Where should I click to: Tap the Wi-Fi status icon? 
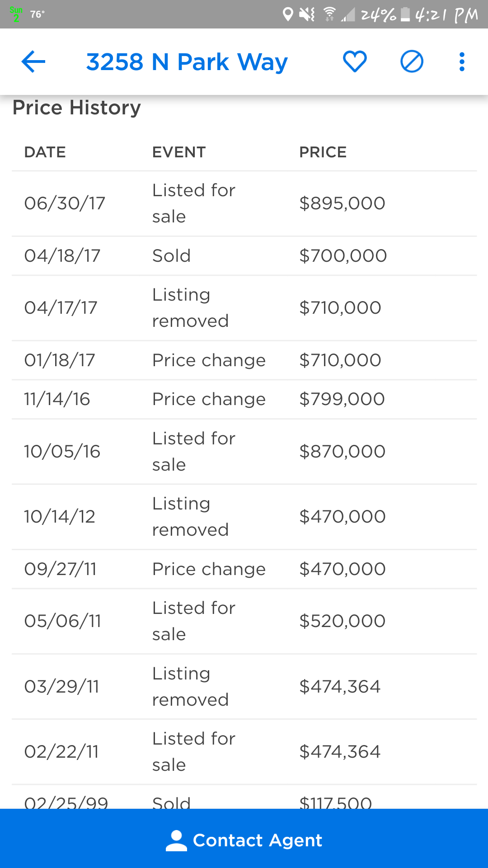[x=329, y=14]
